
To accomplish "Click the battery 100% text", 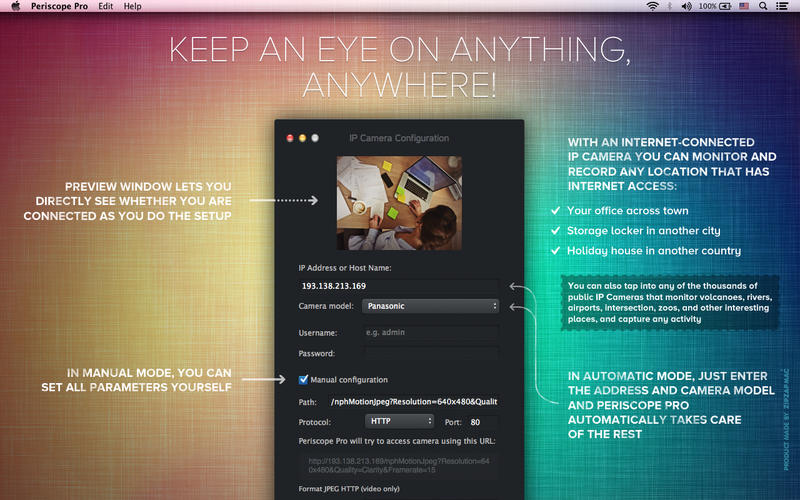I will (707, 6).
